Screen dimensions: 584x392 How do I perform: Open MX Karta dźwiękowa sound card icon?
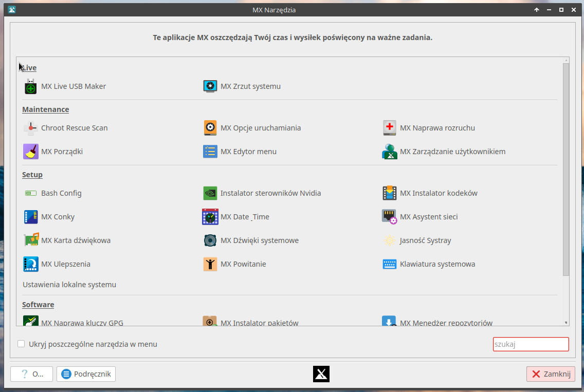click(x=31, y=240)
